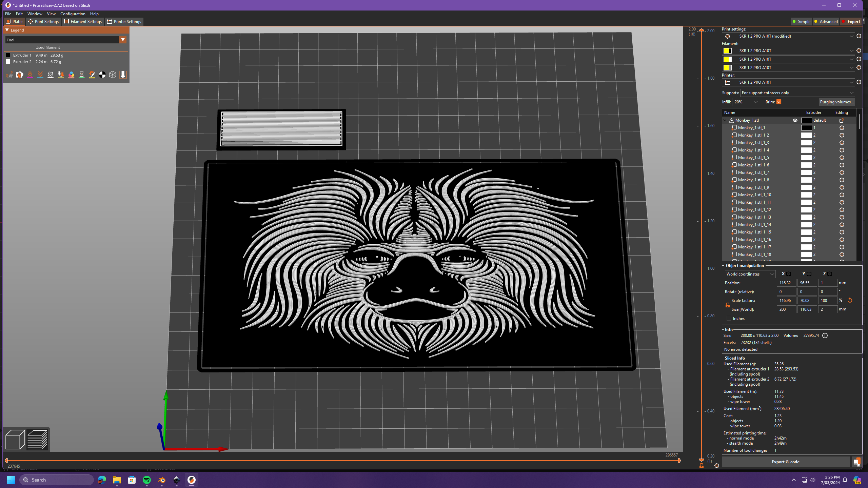Open the Infill percentage dropdown

(746, 102)
